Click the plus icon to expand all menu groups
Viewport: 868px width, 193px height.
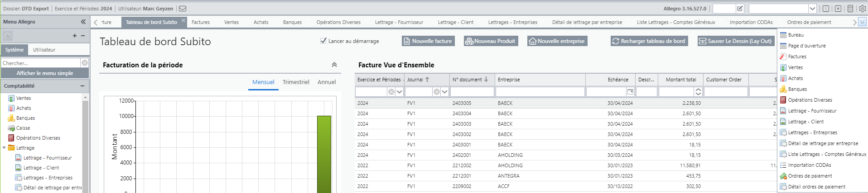[x=75, y=36]
